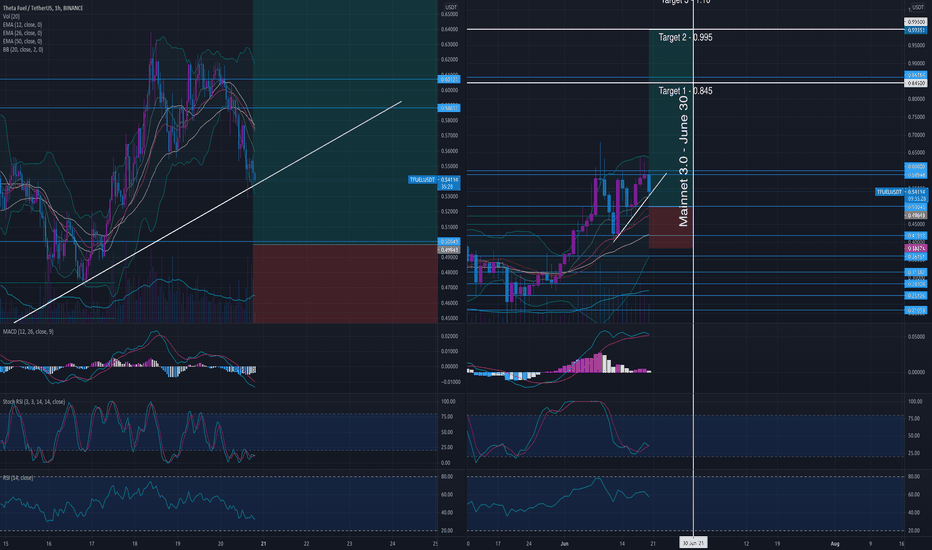This screenshot has height=550, width=932.
Task: Click the 0.99500 price label on the right scale
Action: point(916,22)
